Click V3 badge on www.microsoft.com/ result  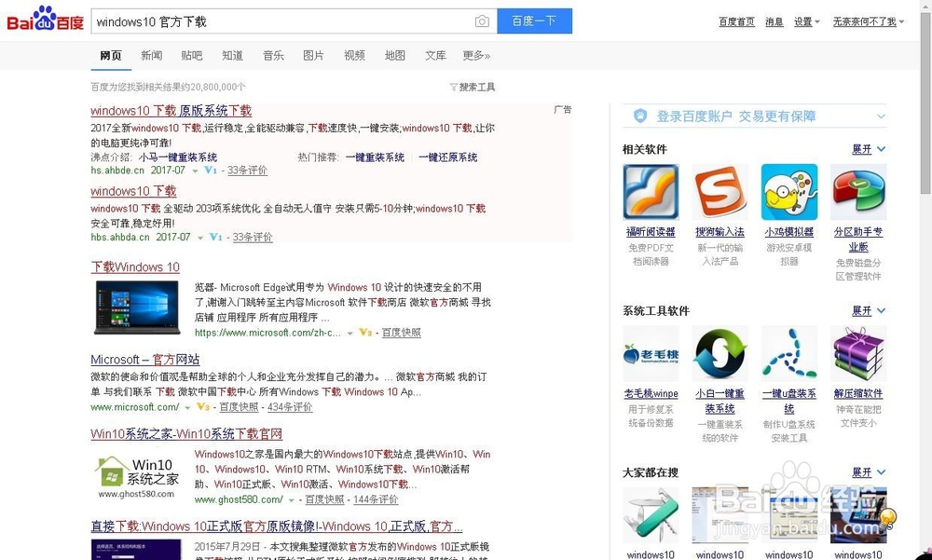202,406
